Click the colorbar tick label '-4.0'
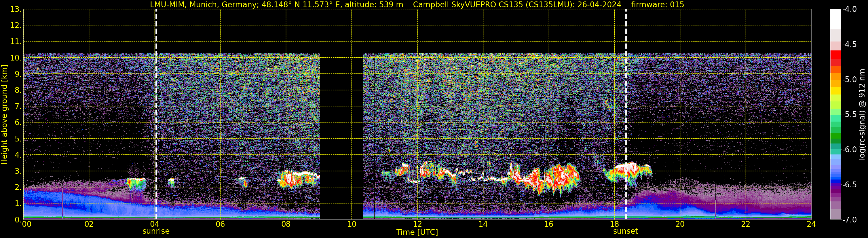868x238 pixels. [850, 9]
